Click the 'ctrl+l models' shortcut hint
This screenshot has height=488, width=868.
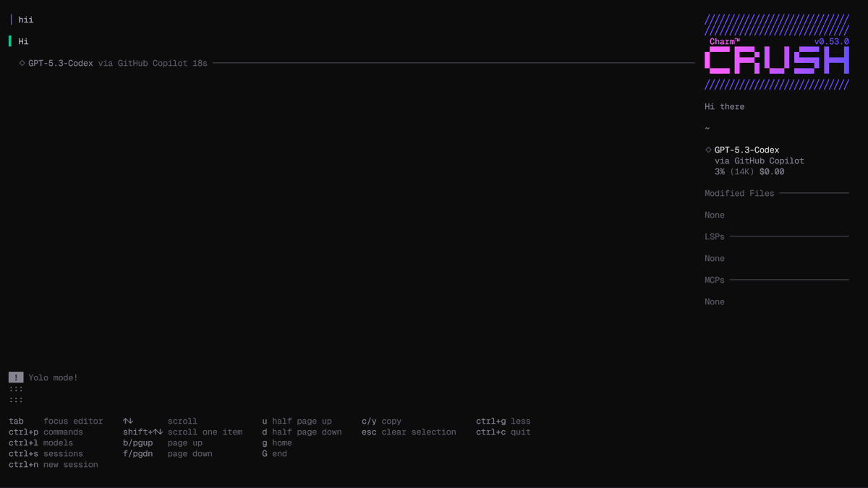pyautogui.click(x=41, y=442)
